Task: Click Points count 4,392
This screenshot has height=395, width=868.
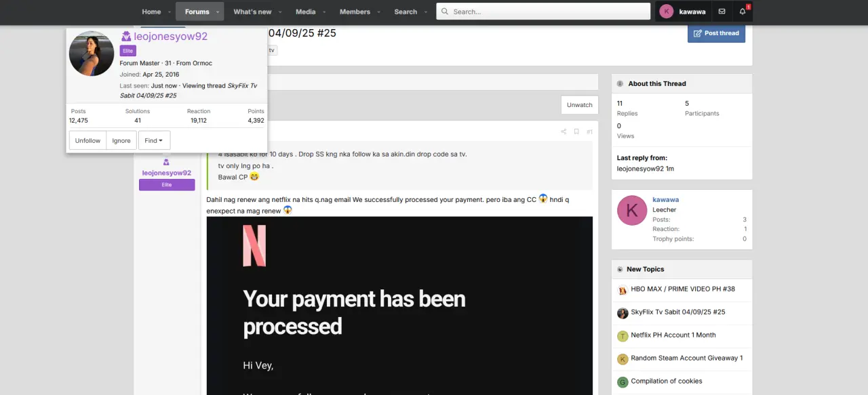Action: click(x=256, y=121)
